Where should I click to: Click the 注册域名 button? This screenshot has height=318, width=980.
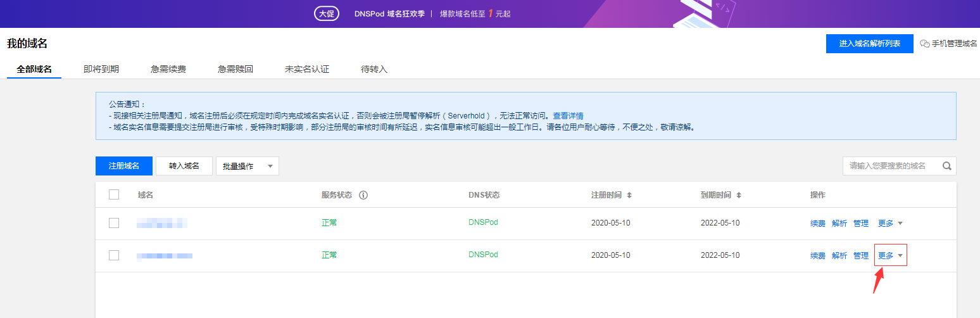pos(124,166)
